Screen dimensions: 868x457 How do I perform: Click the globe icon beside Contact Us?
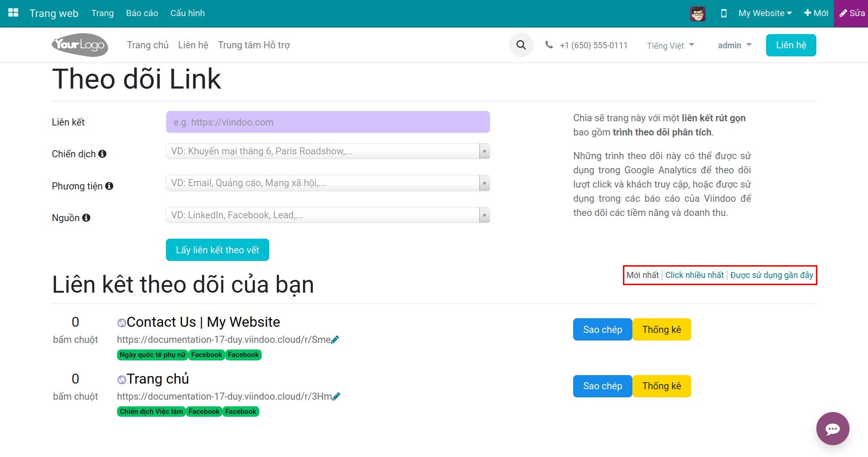coord(122,323)
